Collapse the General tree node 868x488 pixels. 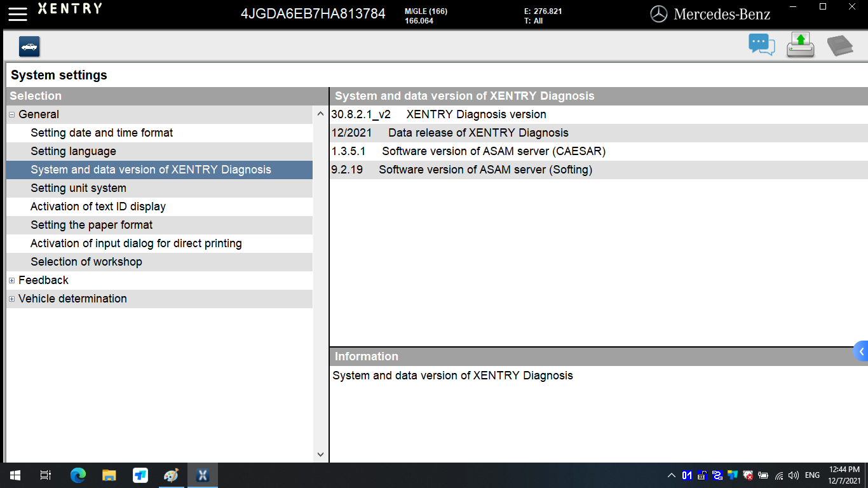pyautogui.click(x=12, y=114)
